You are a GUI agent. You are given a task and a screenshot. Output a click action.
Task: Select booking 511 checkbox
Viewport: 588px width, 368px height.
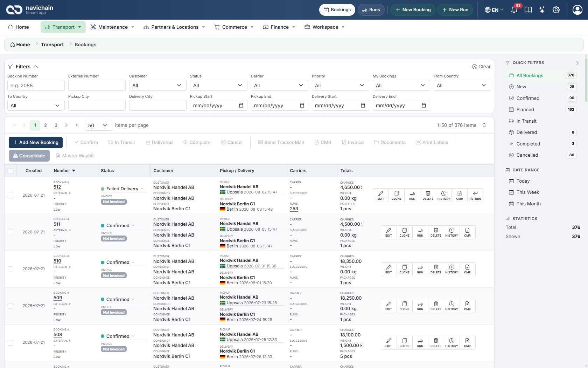[10, 232]
